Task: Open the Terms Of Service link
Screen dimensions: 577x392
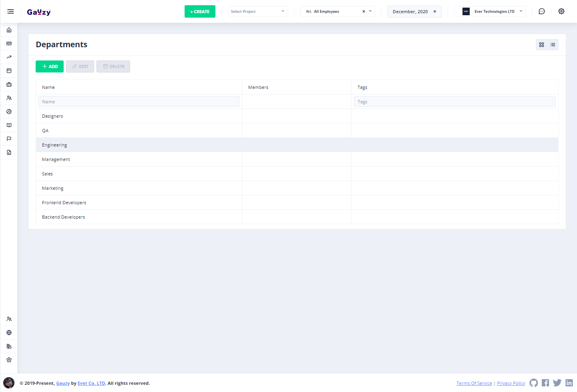Action: [474, 383]
